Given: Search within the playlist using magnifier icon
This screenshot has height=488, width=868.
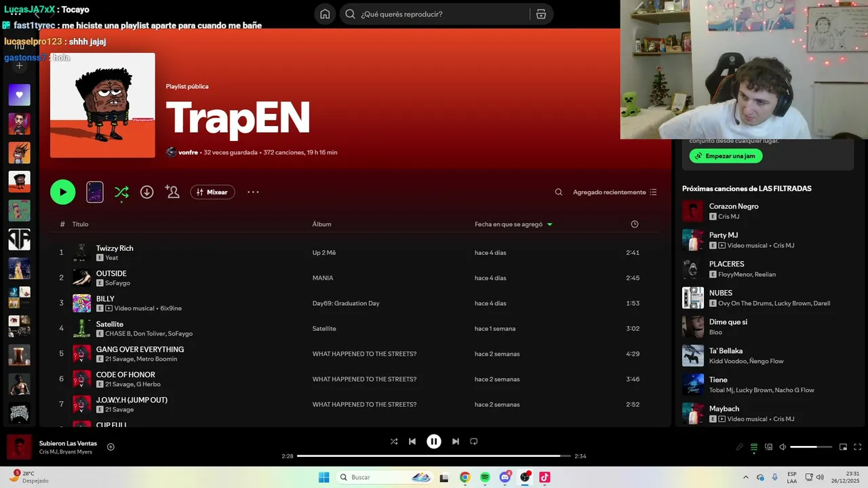Looking at the screenshot, I should (x=559, y=192).
